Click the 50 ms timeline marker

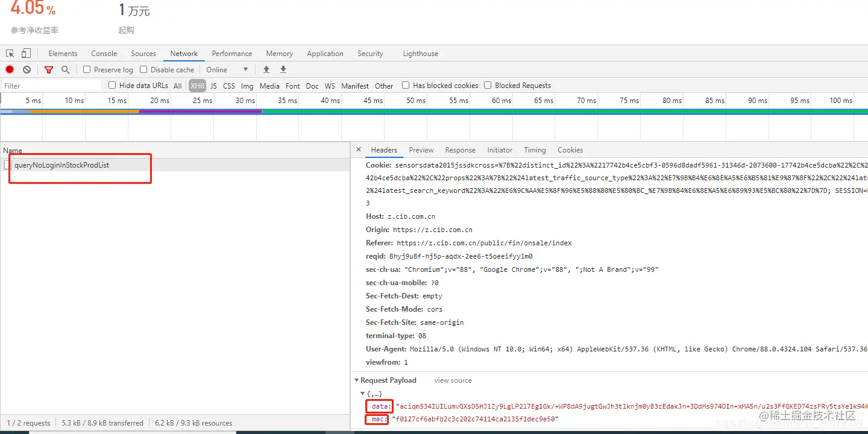416,101
